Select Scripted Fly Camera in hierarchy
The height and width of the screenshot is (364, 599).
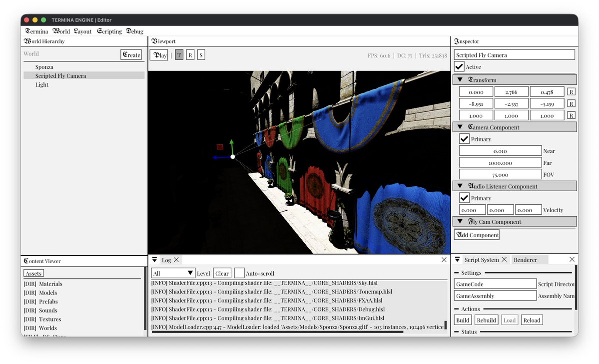click(x=84, y=75)
